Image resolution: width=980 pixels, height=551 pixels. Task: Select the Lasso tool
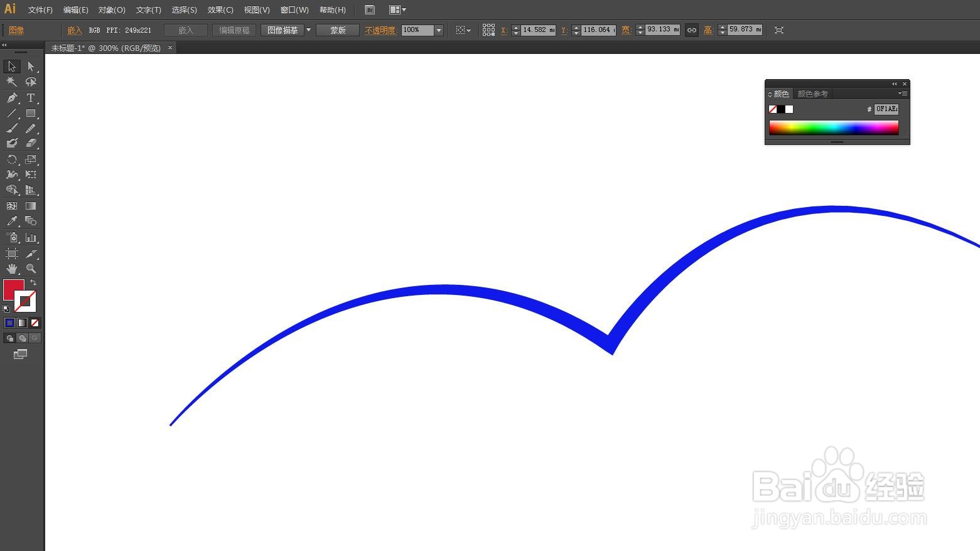[31, 82]
